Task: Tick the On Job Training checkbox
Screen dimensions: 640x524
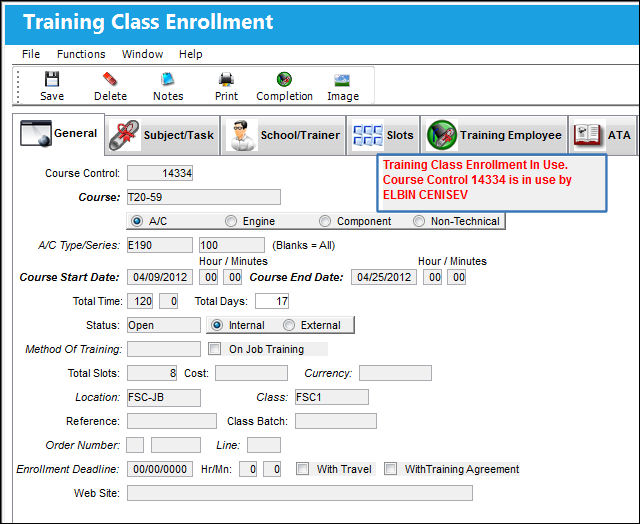Action: 214,349
